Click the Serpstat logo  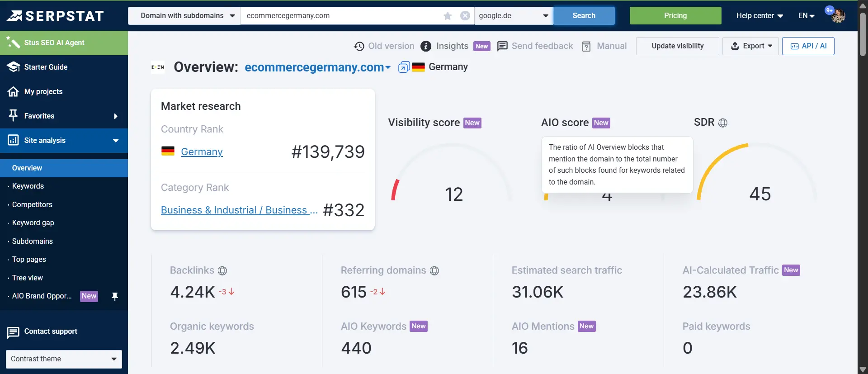(55, 16)
